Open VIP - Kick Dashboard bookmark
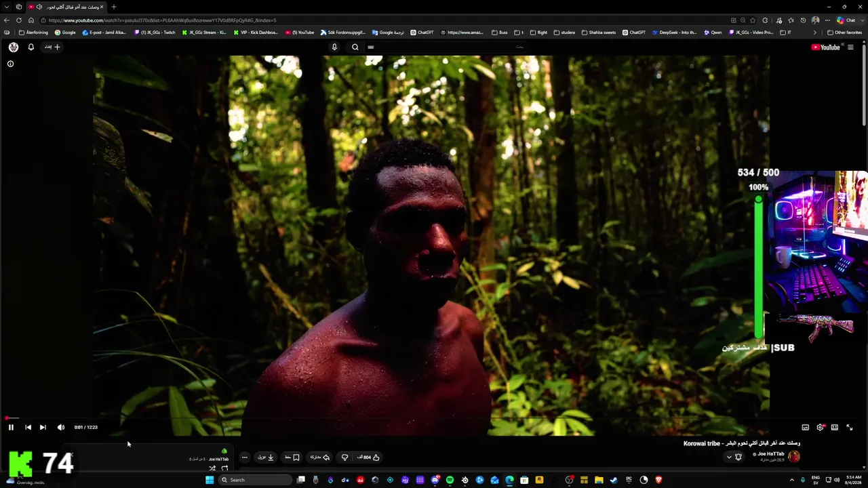The image size is (868, 488). coord(256,33)
